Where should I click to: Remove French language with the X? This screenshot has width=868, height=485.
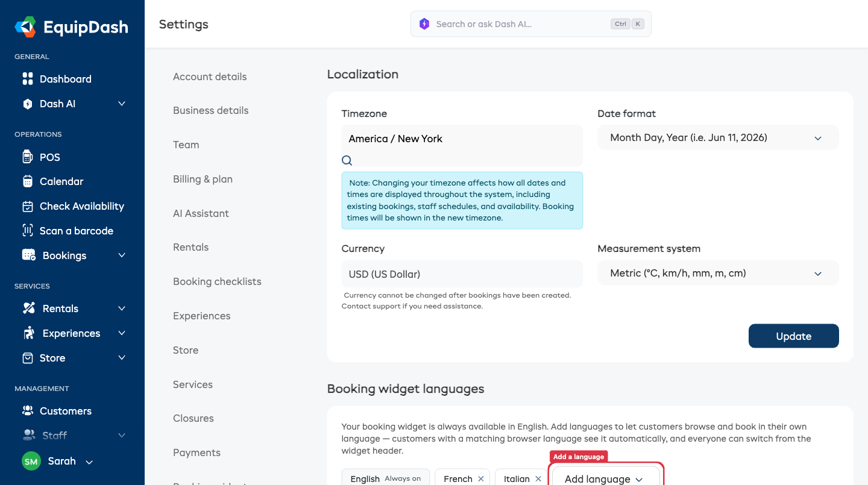(481, 479)
